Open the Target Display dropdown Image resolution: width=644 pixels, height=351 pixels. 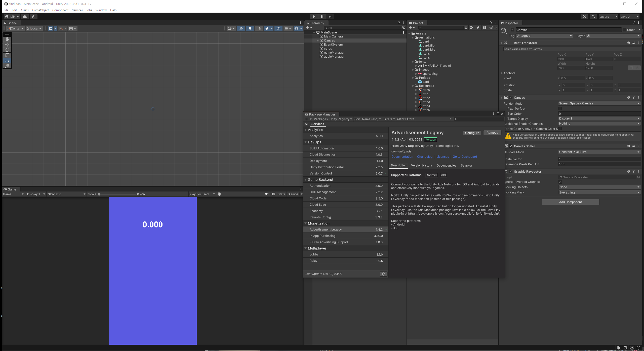pos(599,119)
